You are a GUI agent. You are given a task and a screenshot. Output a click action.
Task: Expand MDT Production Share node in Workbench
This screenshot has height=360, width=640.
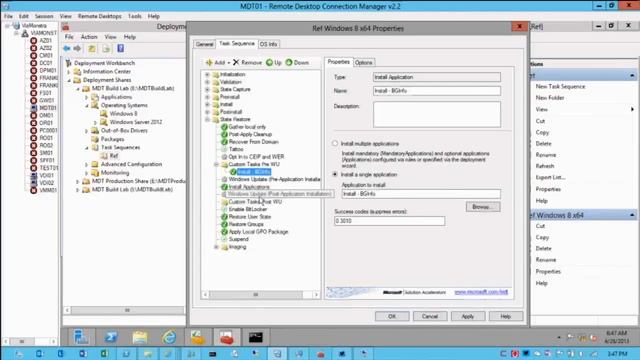pos(78,181)
